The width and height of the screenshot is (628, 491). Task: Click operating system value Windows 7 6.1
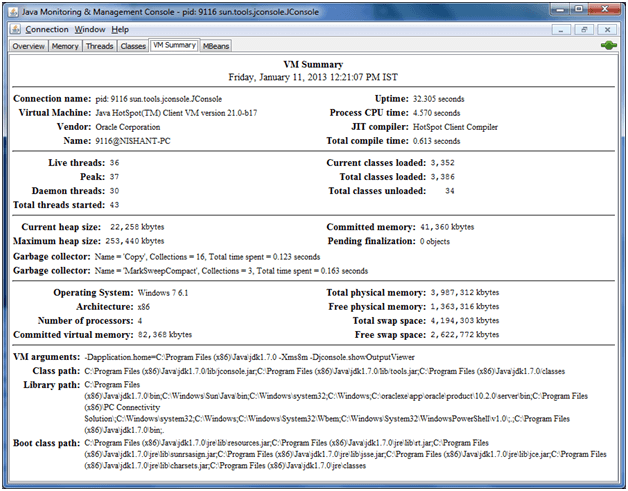163,293
